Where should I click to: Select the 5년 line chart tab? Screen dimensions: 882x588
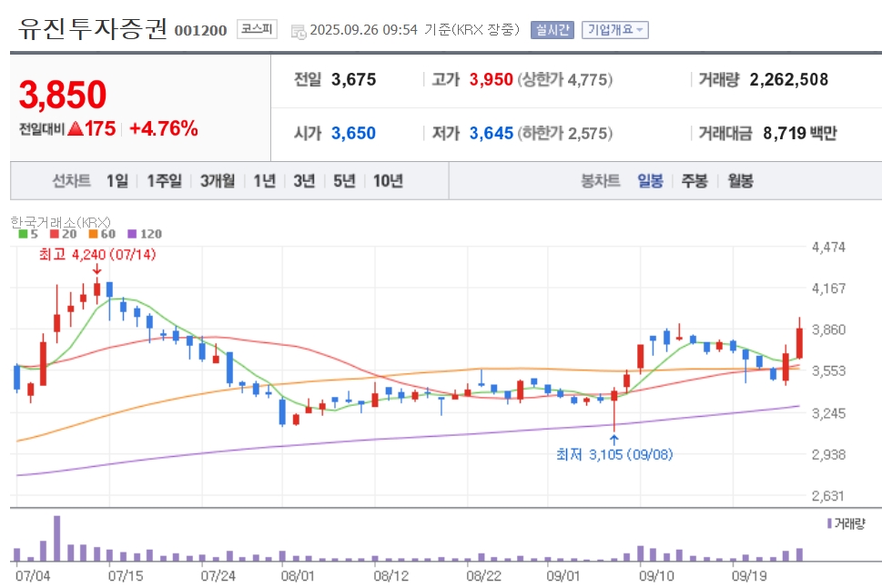[344, 180]
